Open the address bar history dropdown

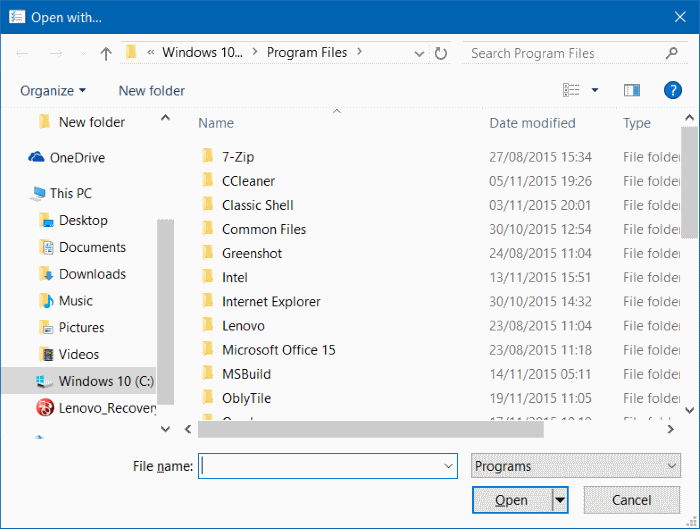(419, 54)
